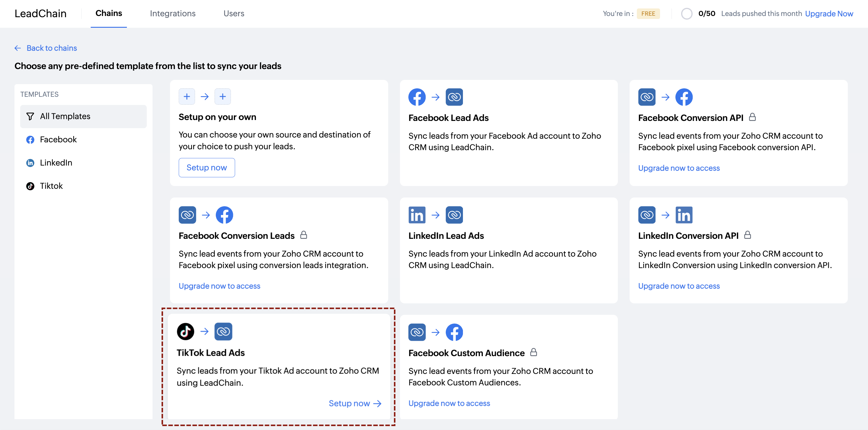Click the Upgrade Now link in header
Image resolution: width=868 pixels, height=430 pixels.
coord(829,14)
